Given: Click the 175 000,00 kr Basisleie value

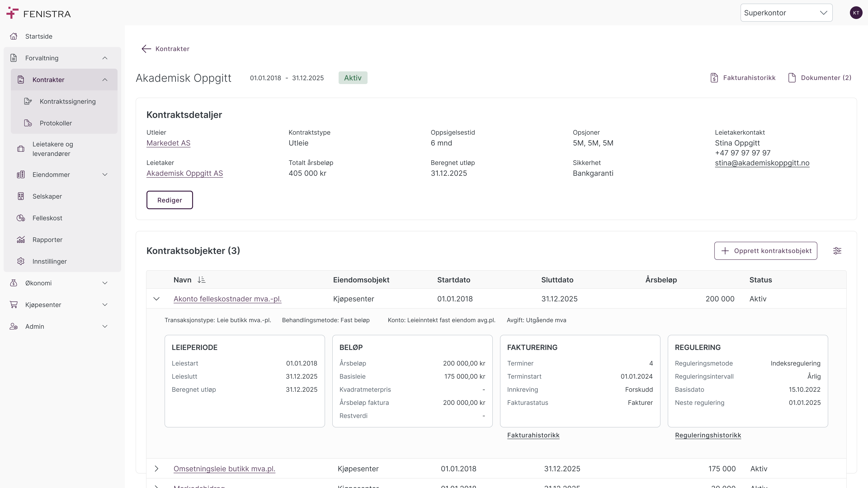Looking at the screenshot, I should point(465,377).
